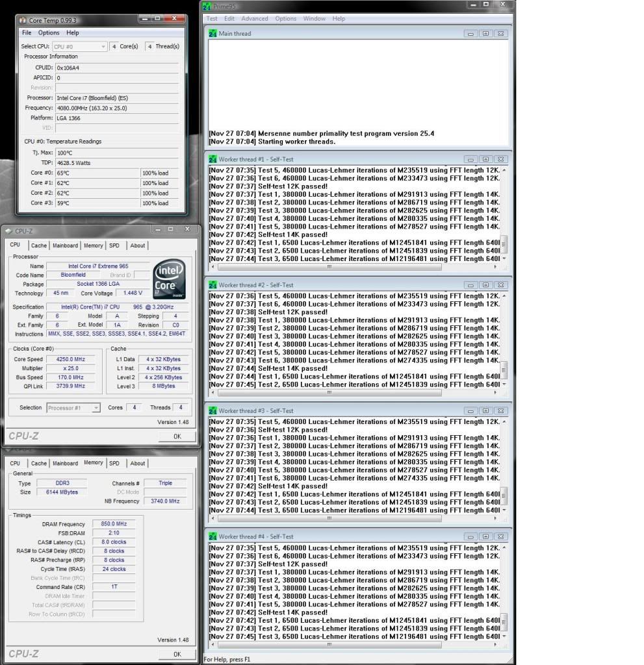
Task: Click Worker thread #2 horizontal scrollbar thumb
Action: point(329,393)
